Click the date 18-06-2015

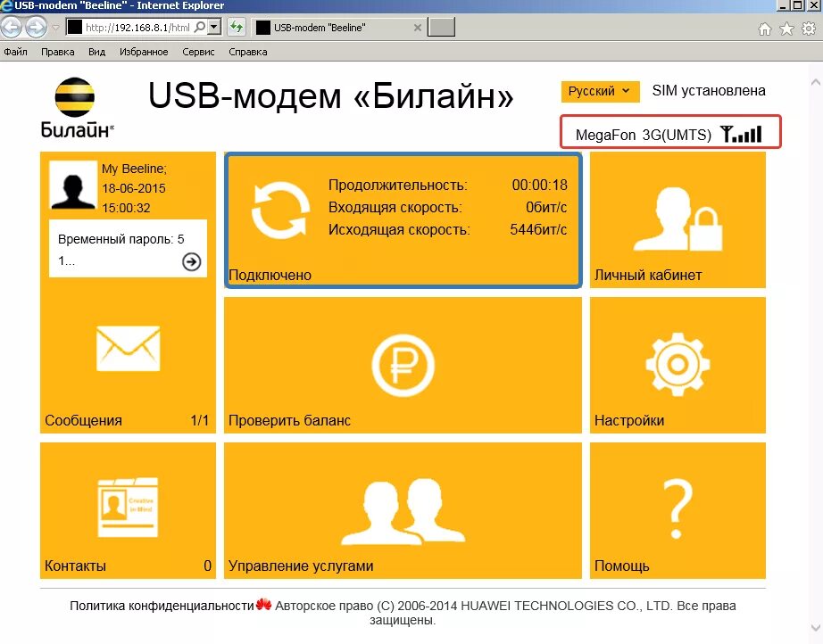coord(133,188)
